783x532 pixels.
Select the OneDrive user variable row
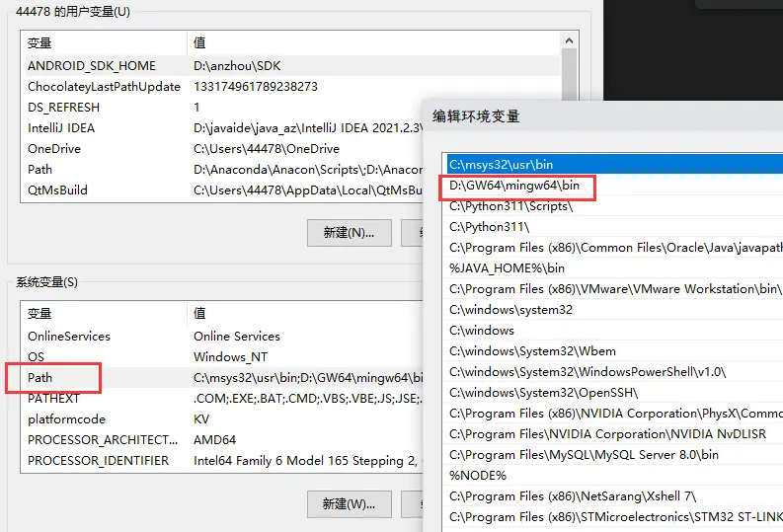point(54,148)
